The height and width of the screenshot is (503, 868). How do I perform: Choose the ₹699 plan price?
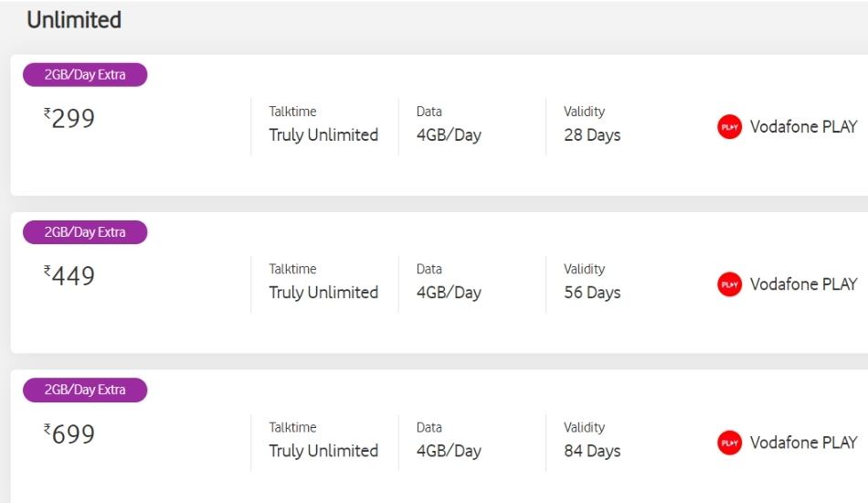(69, 434)
